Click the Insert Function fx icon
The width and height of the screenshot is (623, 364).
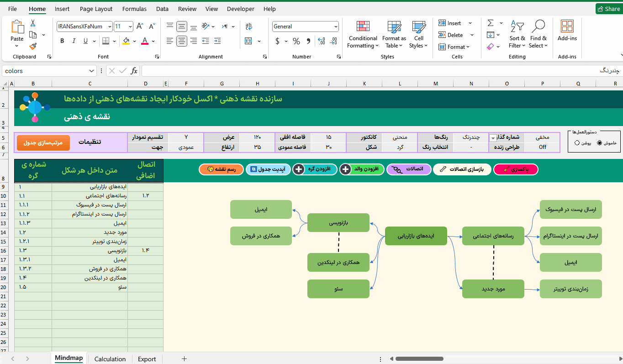coord(134,71)
